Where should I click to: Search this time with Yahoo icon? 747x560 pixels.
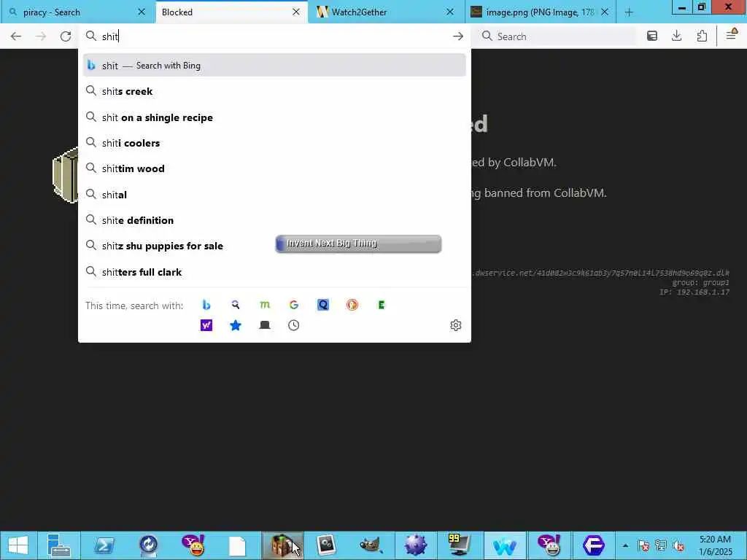(x=206, y=325)
